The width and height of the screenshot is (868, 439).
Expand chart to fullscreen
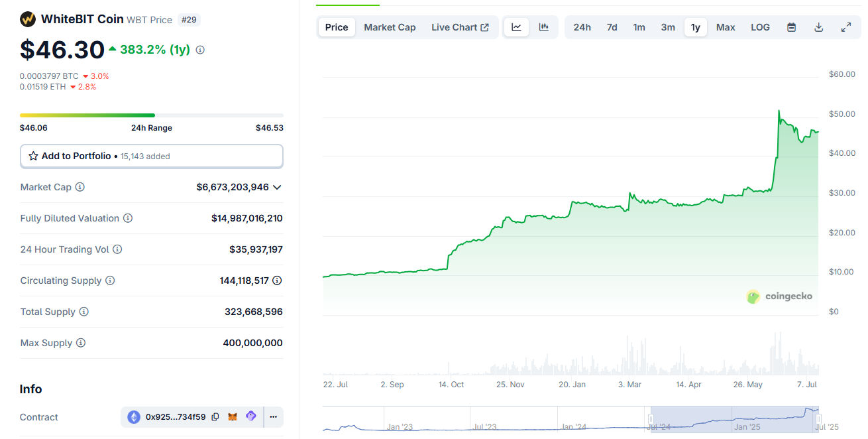click(x=845, y=27)
